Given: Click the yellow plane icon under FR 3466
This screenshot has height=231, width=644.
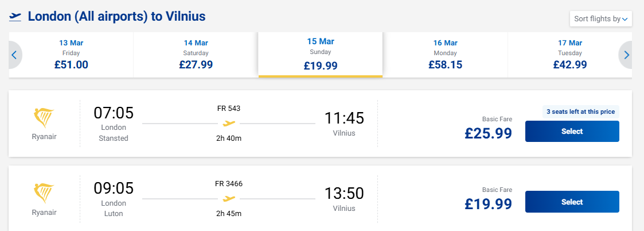Looking at the screenshot, I should [x=229, y=199].
